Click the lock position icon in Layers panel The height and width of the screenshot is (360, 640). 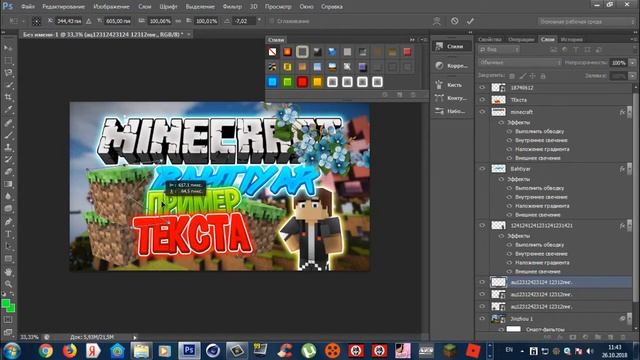[x=532, y=76]
